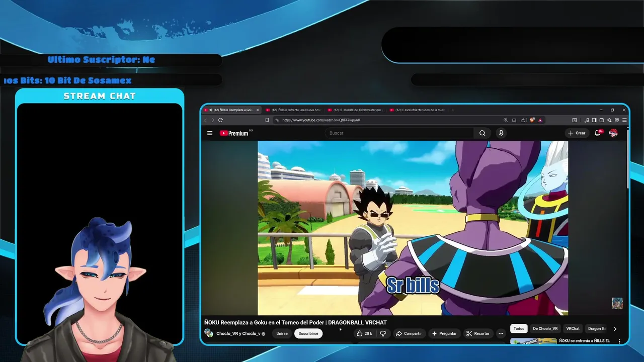Click the Buscar search field

click(x=400, y=133)
